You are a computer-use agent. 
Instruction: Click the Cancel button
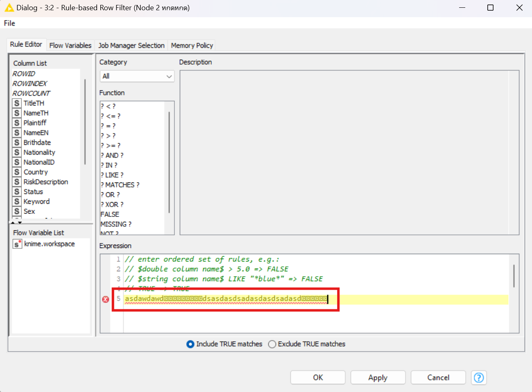[438, 377]
